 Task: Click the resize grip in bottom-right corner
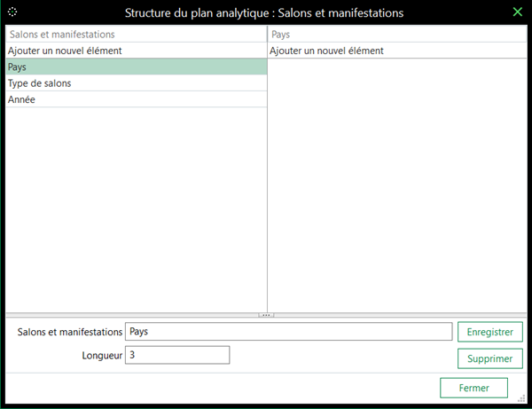pyautogui.click(x=522, y=399)
